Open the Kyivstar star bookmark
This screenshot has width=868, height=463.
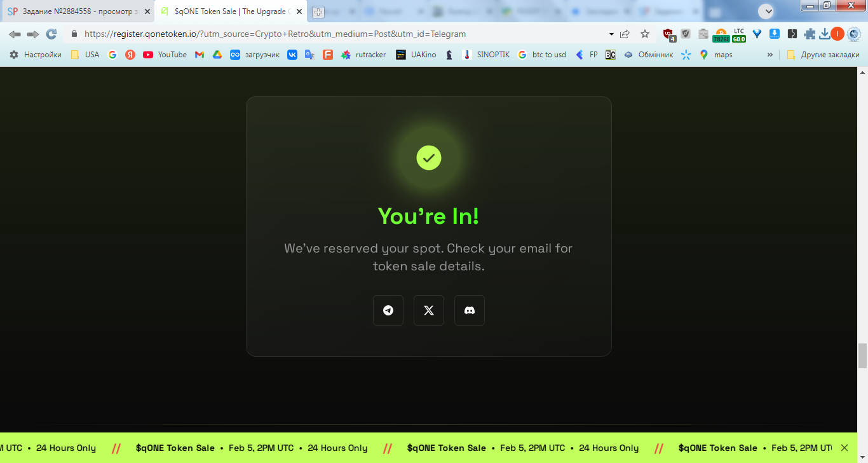(x=686, y=55)
